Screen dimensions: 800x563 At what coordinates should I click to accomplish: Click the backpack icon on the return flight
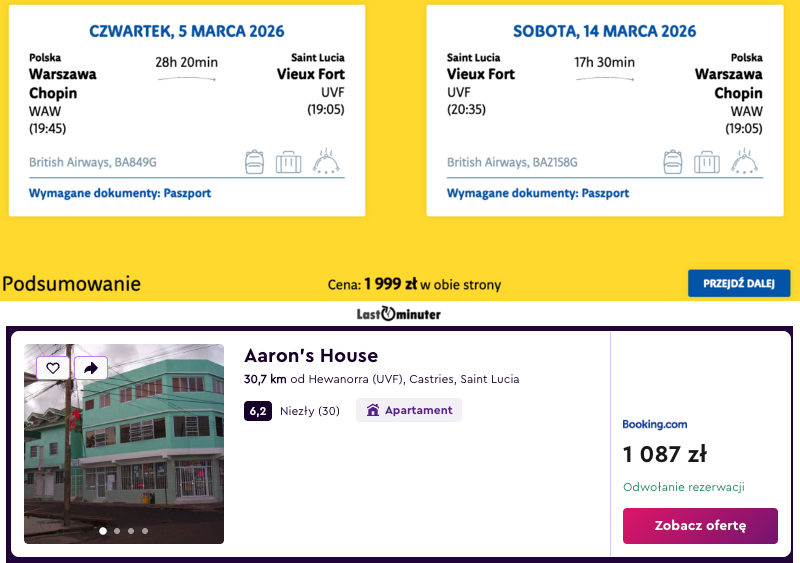[x=673, y=161]
